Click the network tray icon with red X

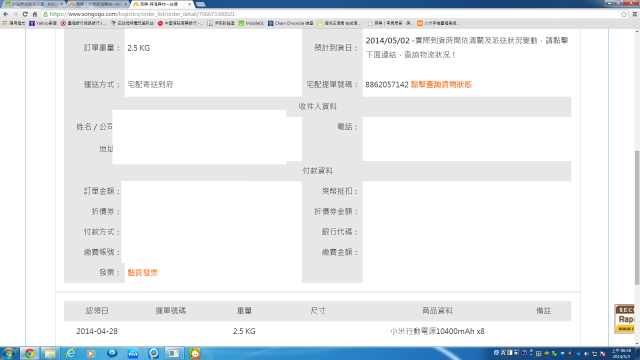tap(603, 354)
